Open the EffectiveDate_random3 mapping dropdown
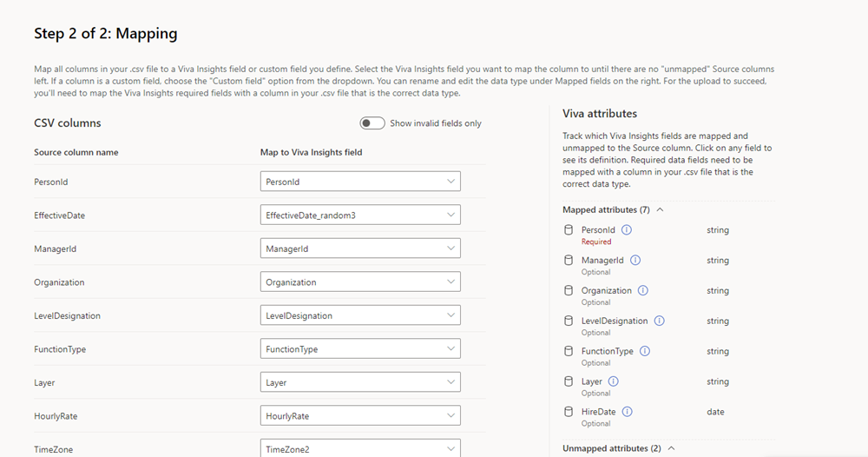Viewport: 868px width, 457px height. click(360, 215)
